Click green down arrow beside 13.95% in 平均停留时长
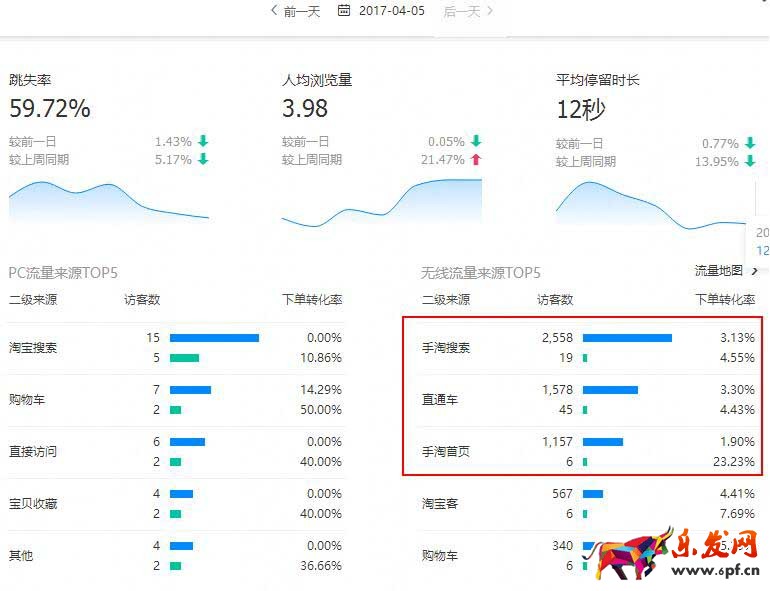 click(x=749, y=161)
